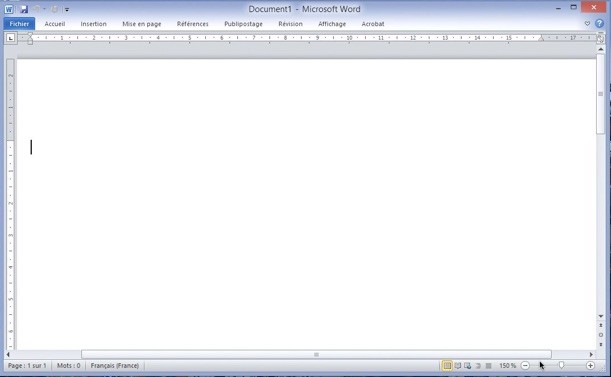Click the vertical scrollbar thumb
The image size is (611, 377).
(x=600, y=94)
